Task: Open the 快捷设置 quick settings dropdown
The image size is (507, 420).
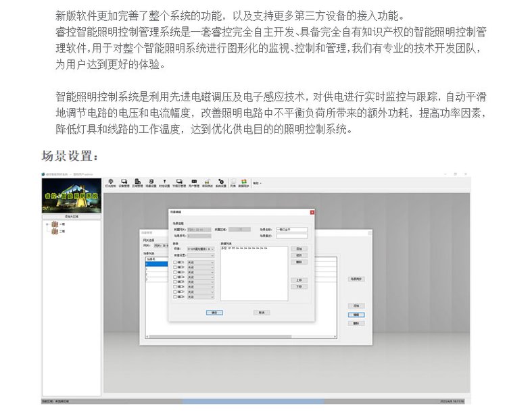Action: click(x=201, y=255)
